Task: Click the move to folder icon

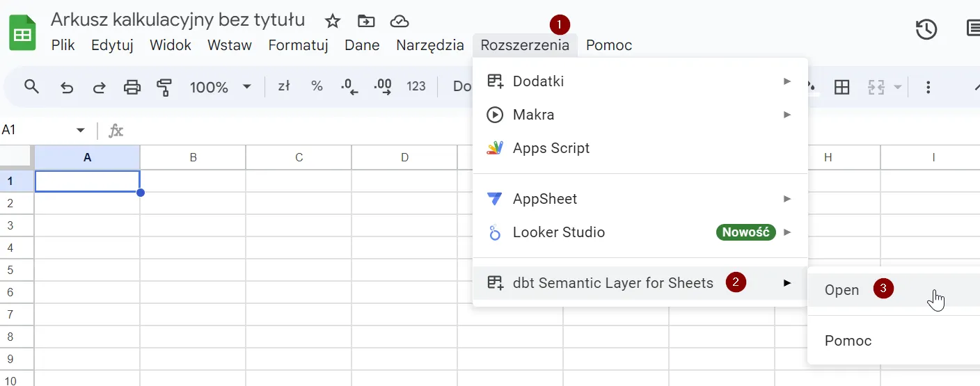Action: tap(365, 21)
